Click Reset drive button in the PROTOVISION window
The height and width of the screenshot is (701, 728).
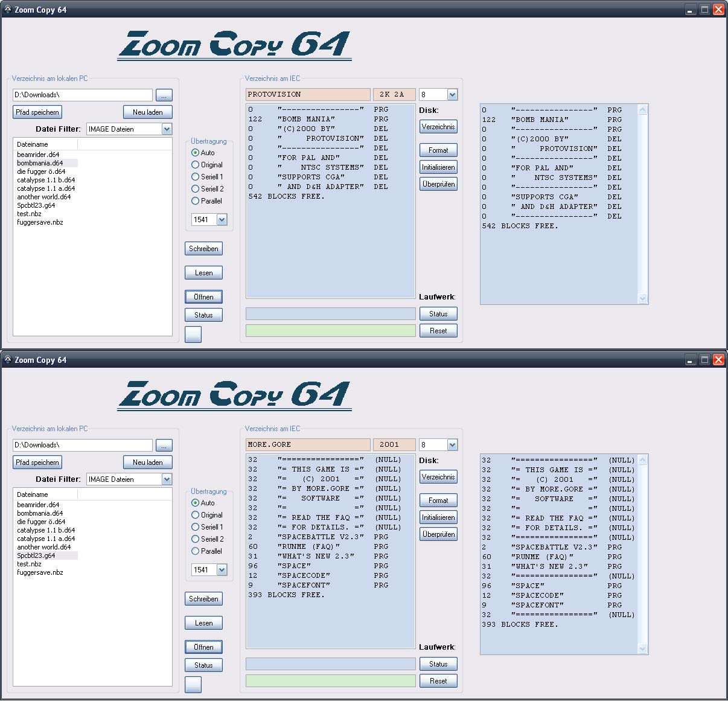[x=438, y=331]
